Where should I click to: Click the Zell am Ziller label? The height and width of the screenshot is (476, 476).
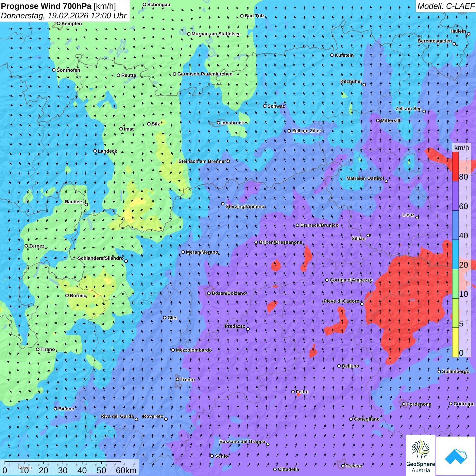tap(307, 131)
